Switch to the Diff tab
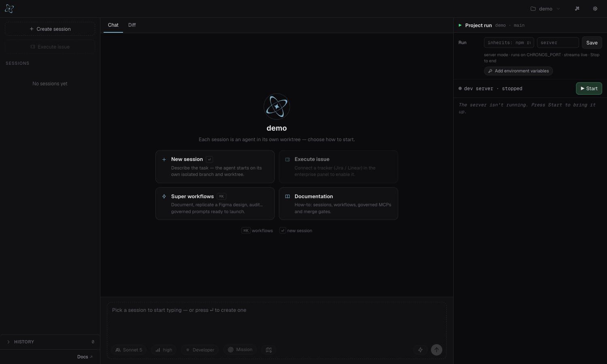 [x=132, y=25]
